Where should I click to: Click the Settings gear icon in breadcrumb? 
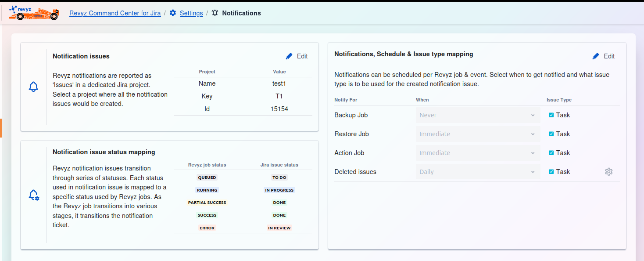(173, 13)
